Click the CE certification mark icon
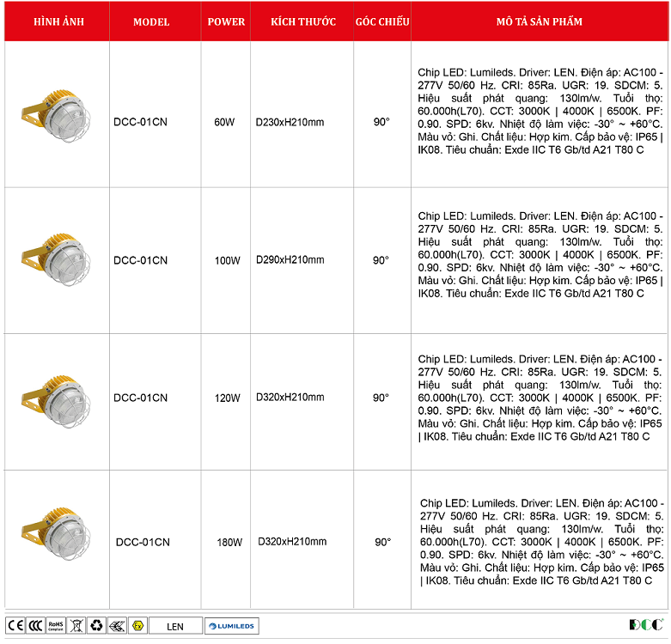This screenshot has height=644, width=671. coord(15,625)
